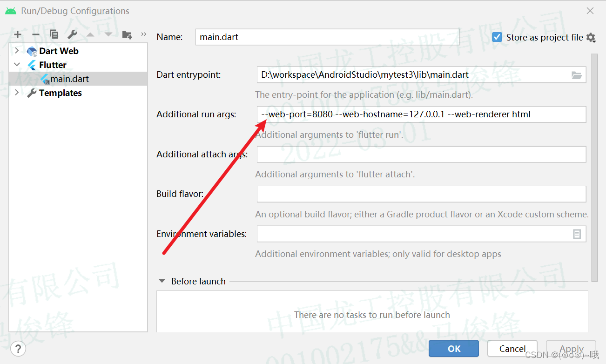Click Cancel button
This screenshot has height=364, width=606.
click(x=512, y=349)
